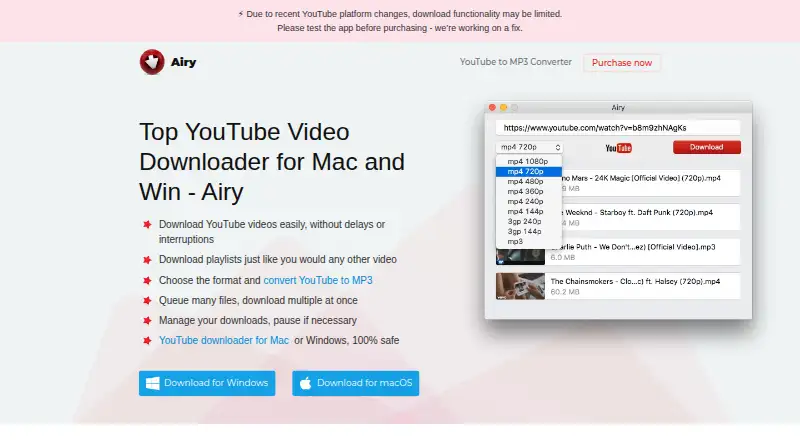Click the YouTube logo in Airy window
The width and height of the screenshot is (800, 440).
coord(618,148)
